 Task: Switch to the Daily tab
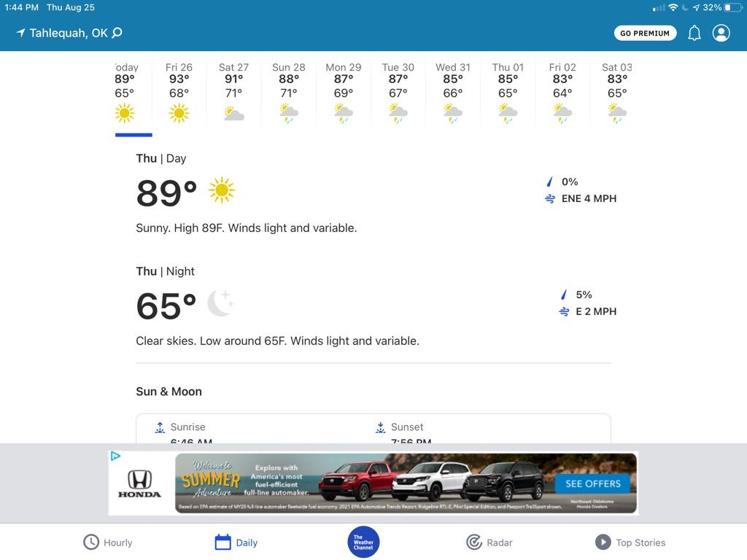click(x=236, y=542)
